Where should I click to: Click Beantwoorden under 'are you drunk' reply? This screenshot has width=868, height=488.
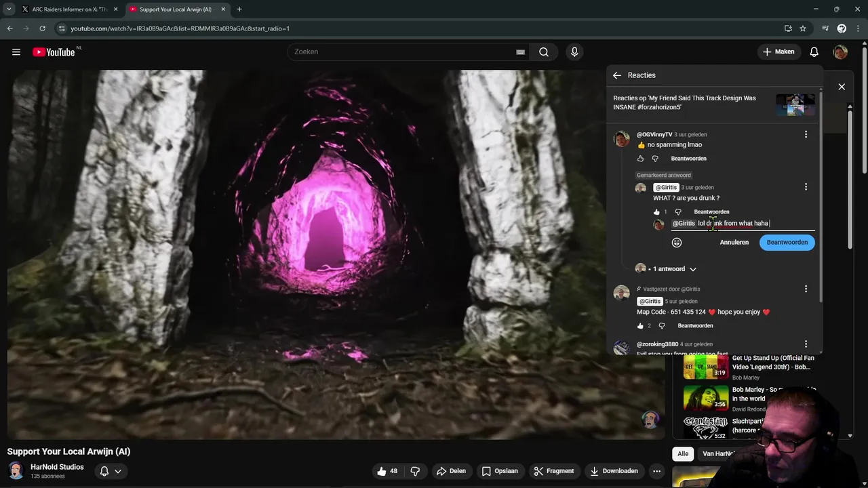pos(711,212)
